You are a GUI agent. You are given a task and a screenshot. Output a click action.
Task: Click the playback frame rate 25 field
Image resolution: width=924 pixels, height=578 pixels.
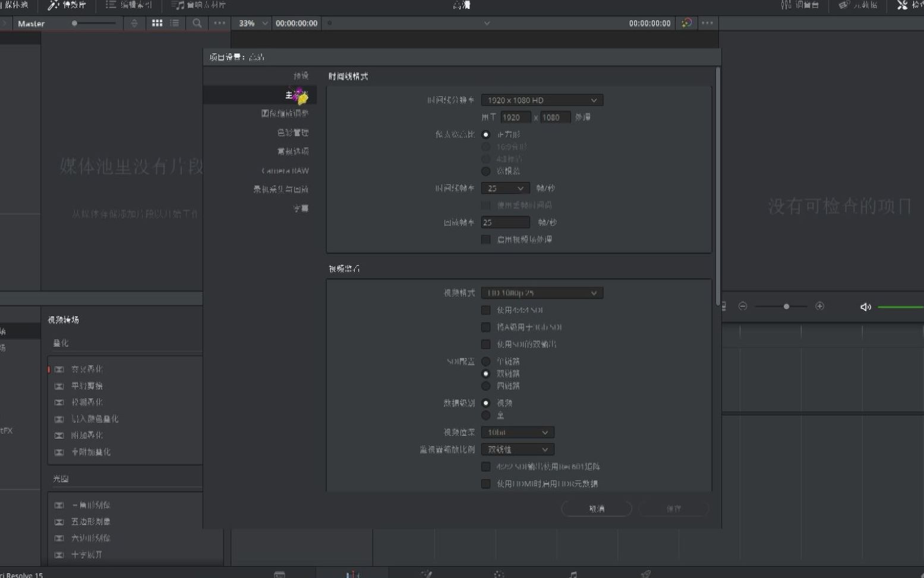(x=505, y=222)
